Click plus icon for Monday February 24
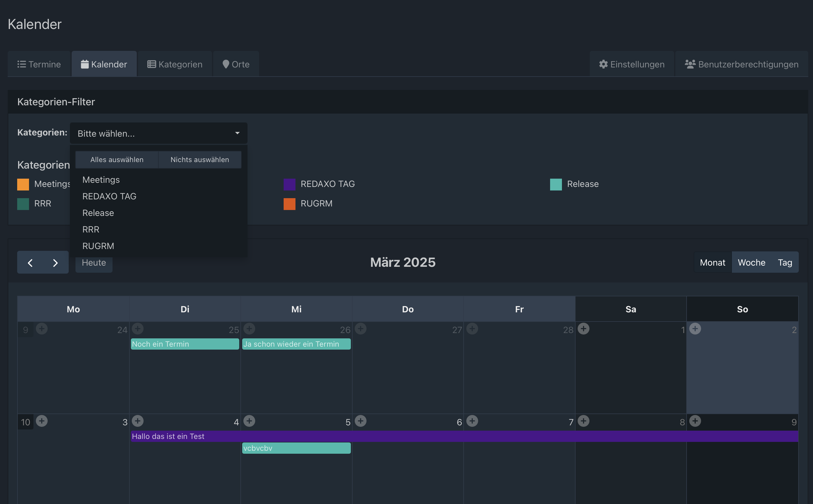The width and height of the screenshot is (813, 504). pyautogui.click(x=42, y=329)
